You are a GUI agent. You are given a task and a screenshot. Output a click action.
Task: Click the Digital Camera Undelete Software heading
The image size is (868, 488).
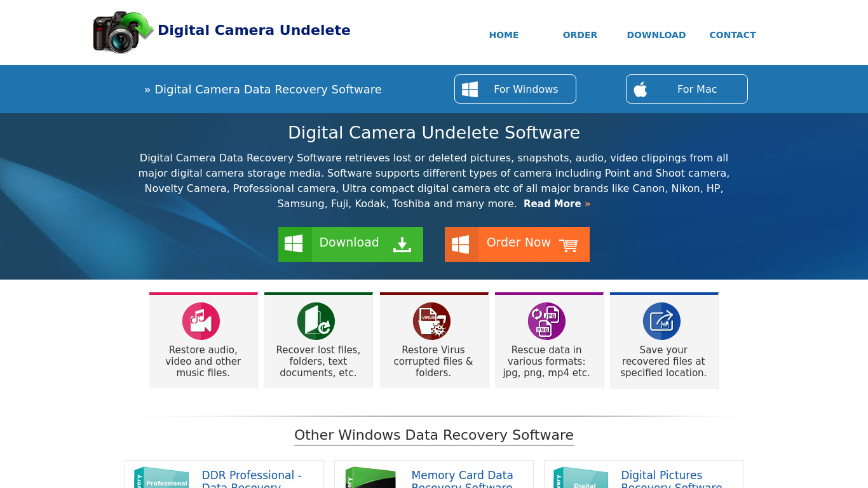(434, 133)
